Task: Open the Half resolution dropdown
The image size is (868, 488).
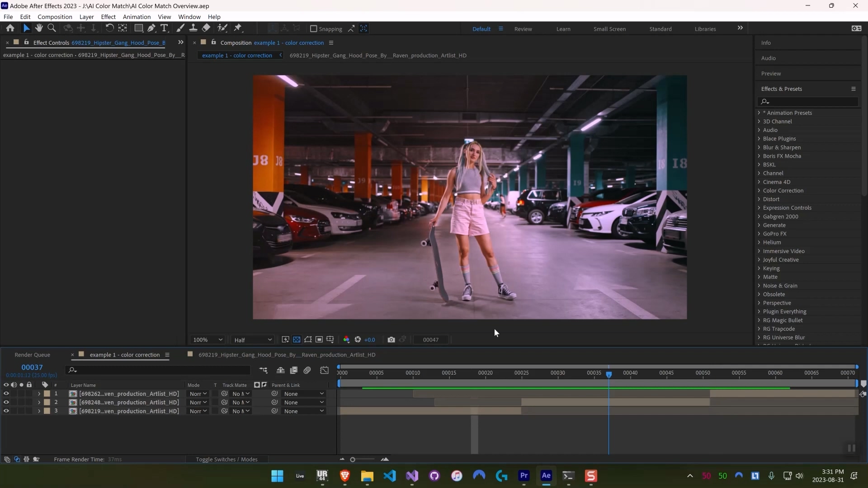Action: [x=253, y=340]
